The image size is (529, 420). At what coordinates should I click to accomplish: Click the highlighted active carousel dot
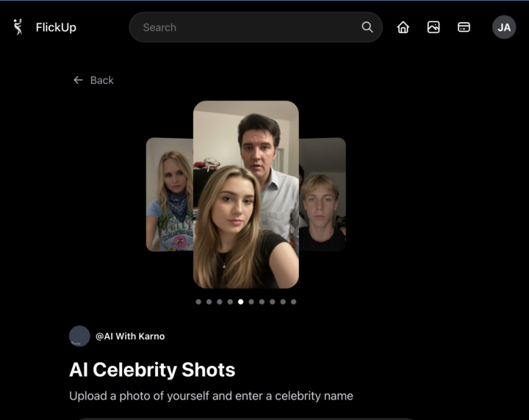241,302
